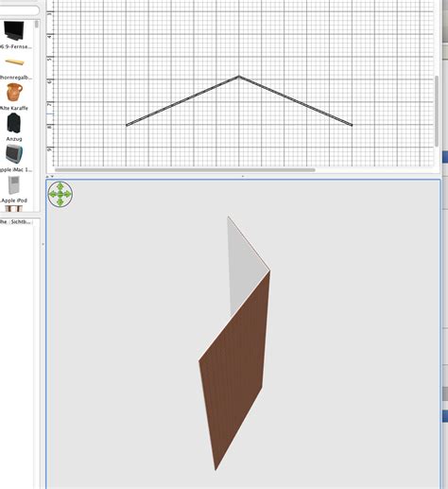448x489 pixels.
Task: Click the right arrow of 3D navigation pad
Action: click(68, 194)
